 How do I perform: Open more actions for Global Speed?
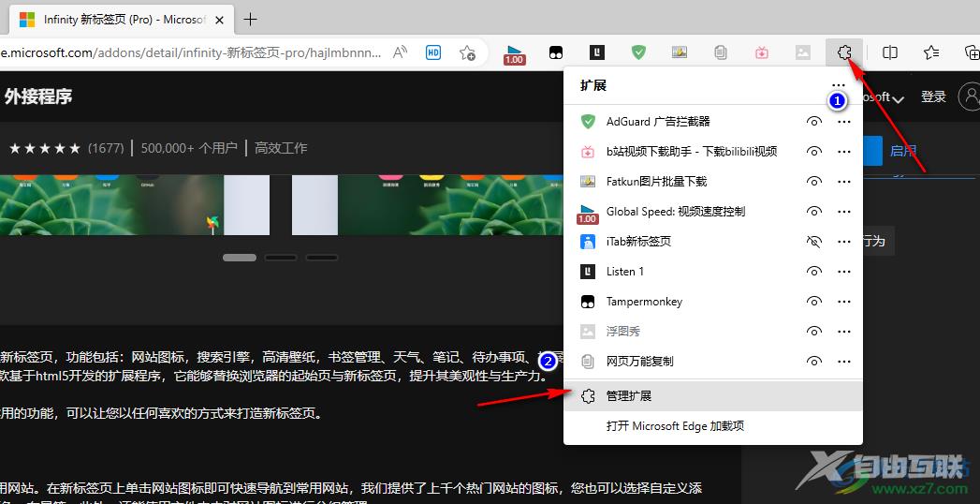(x=843, y=212)
